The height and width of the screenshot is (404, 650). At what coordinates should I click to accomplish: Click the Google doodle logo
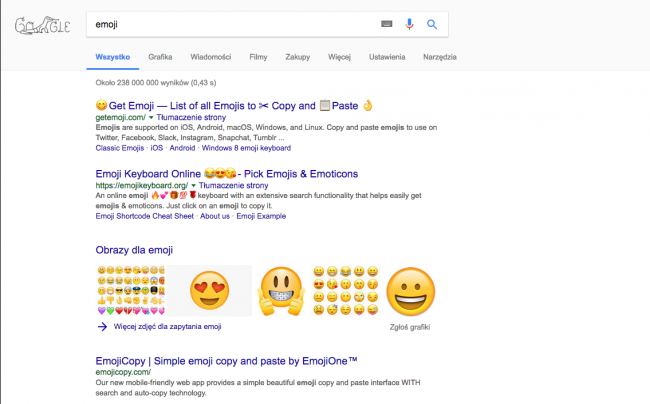tap(42, 25)
